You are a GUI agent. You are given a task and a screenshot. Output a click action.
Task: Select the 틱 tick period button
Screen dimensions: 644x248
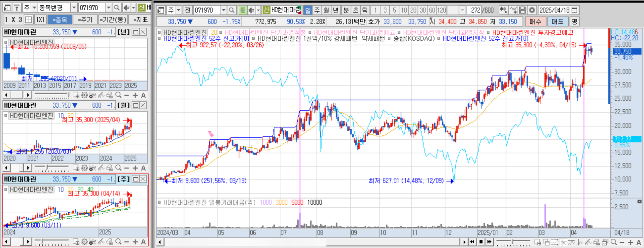pos(365,10)
